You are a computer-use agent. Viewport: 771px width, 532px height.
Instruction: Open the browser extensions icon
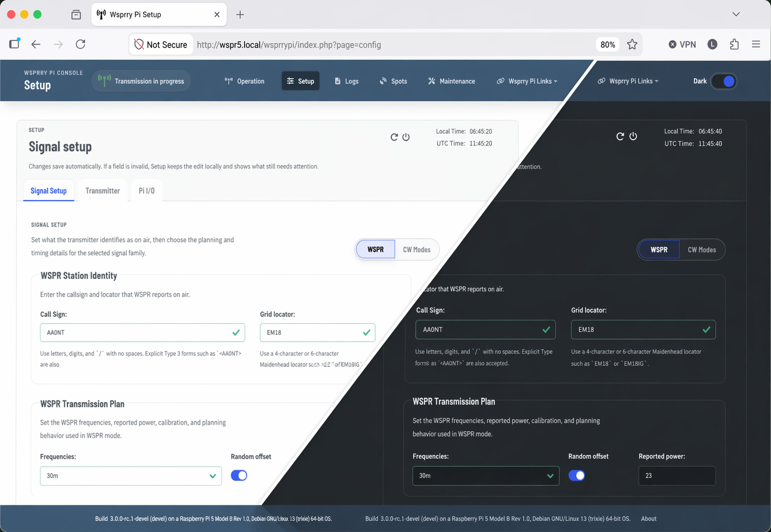734,44
